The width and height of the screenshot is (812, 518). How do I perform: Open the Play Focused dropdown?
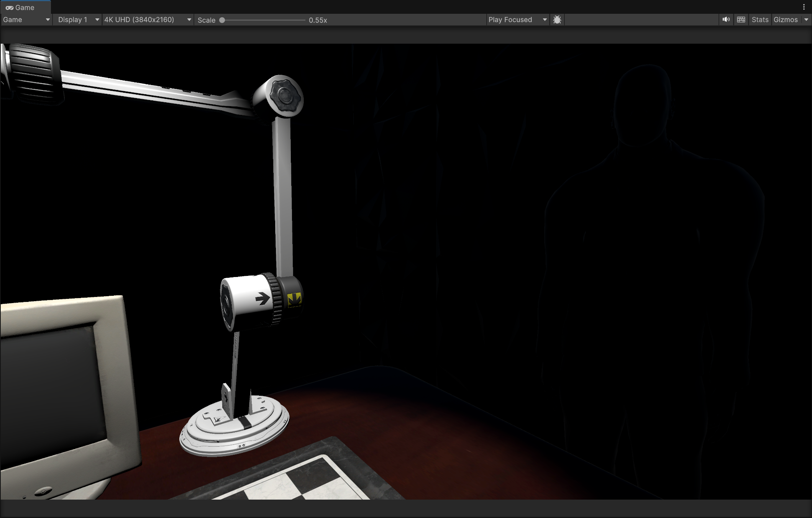[x=517, y=20]
